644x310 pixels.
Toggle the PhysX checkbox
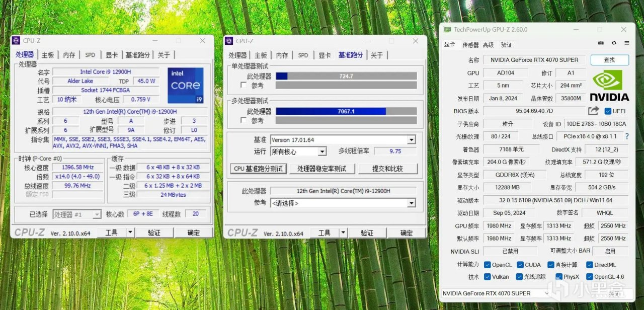558,277
